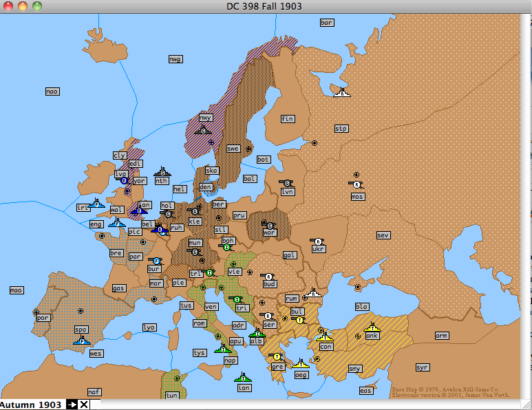Select the French fleet in iri
Screen dimensions: 532x410
point(97,204)
